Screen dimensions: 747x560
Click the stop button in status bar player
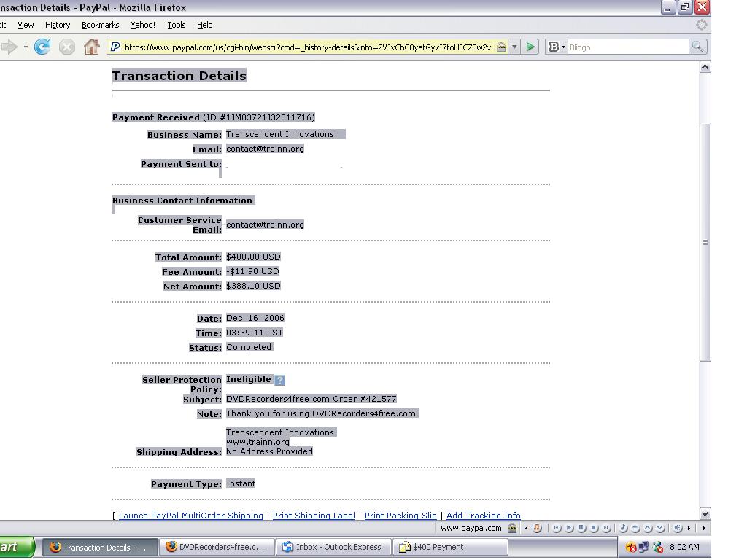click(594, 528)
